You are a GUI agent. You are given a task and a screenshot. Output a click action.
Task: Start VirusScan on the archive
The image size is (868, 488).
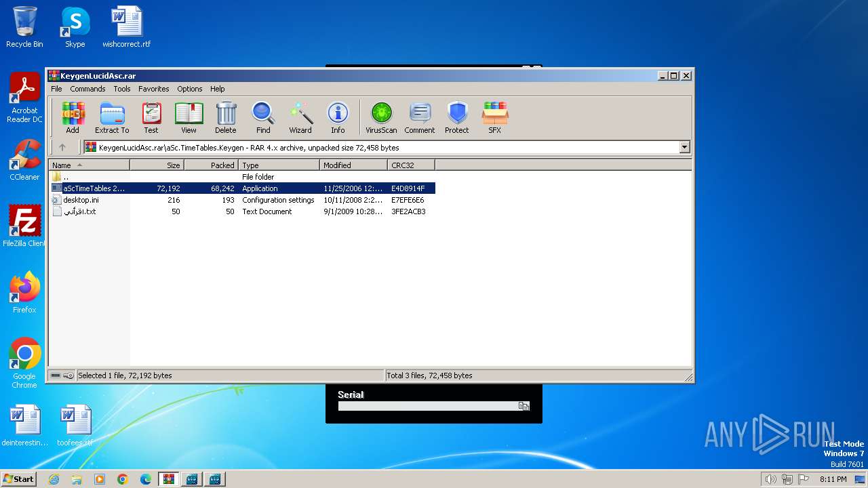[x=381, y=118]
